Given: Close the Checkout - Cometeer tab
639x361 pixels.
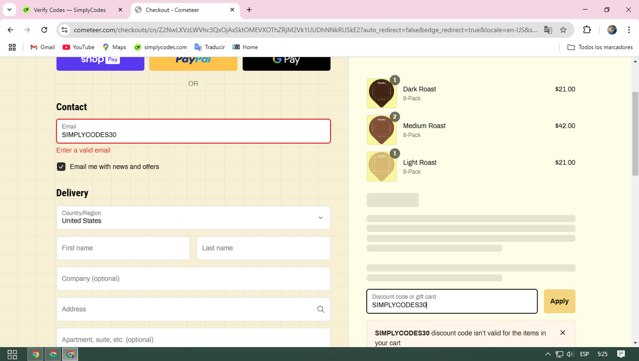Looking at the screenshot, I should click(x=232, y=10).
